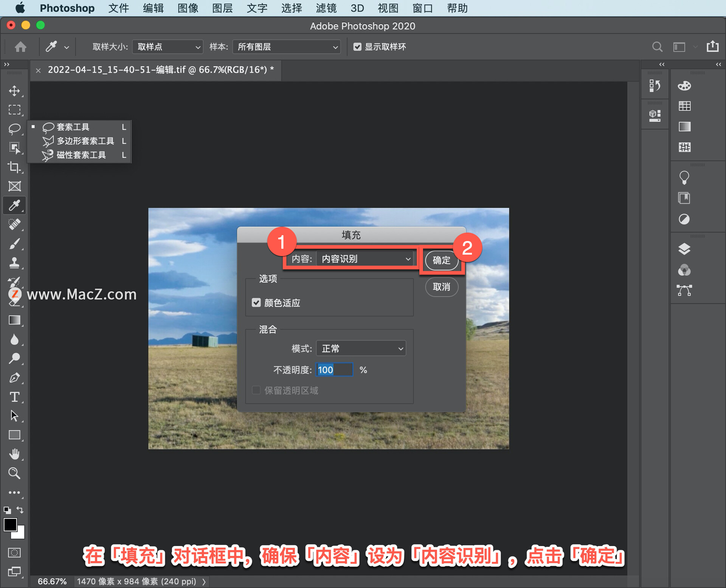
Task: Click 取消 in the Fill dialog
Action: point(442,287)
